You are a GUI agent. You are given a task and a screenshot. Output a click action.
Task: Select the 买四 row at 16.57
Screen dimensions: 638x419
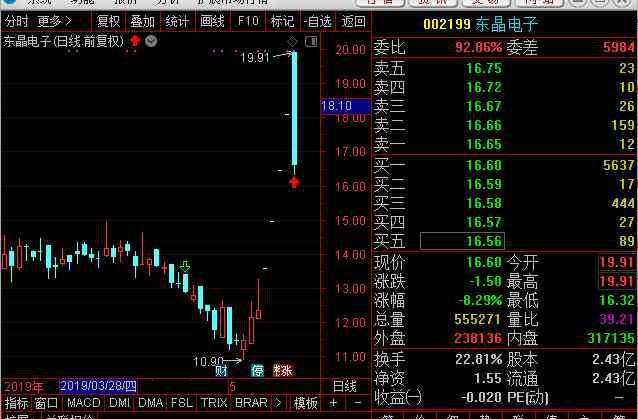click(504, 222)
